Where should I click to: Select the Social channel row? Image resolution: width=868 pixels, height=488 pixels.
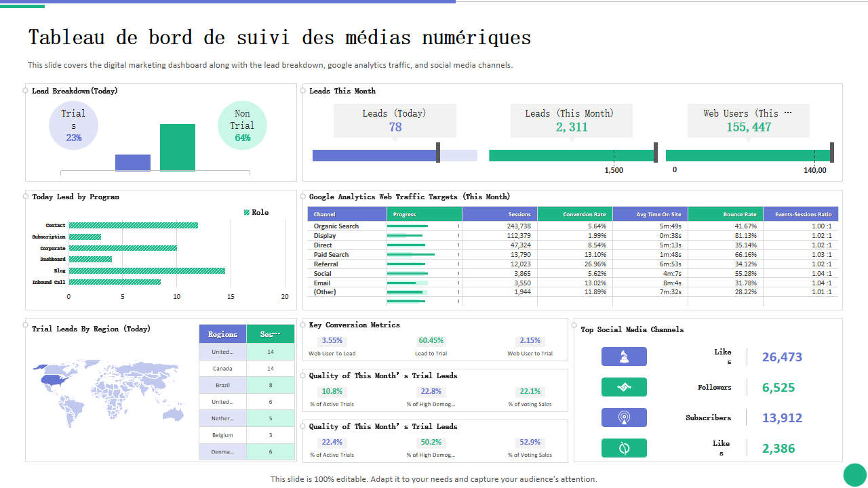[573, 273]
